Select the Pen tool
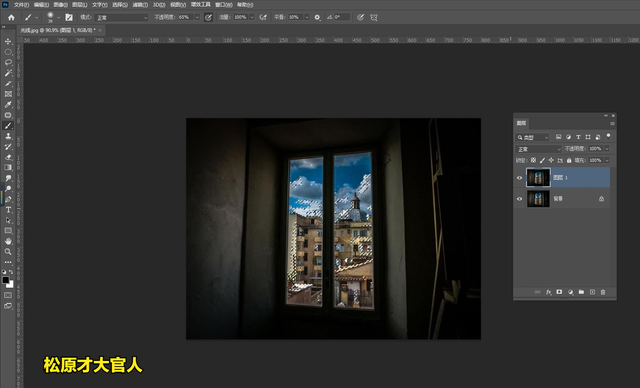Viewport: 640px width, 388px height. tap(8, 199)
